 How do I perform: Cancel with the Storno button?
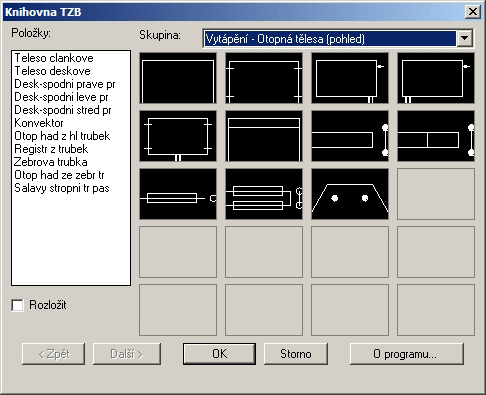296,354
